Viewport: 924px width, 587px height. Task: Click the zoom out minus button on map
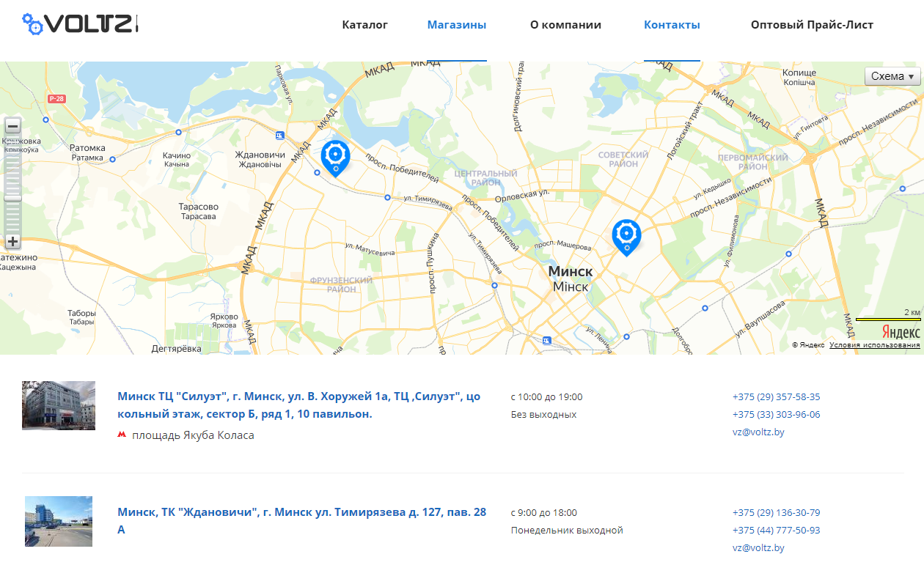pyautogui.click(x=12, y=126)
